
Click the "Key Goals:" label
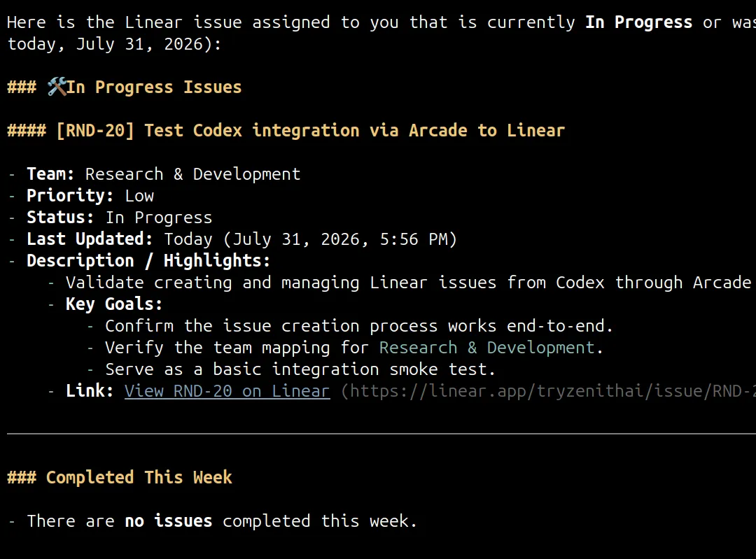click(114, 304)
